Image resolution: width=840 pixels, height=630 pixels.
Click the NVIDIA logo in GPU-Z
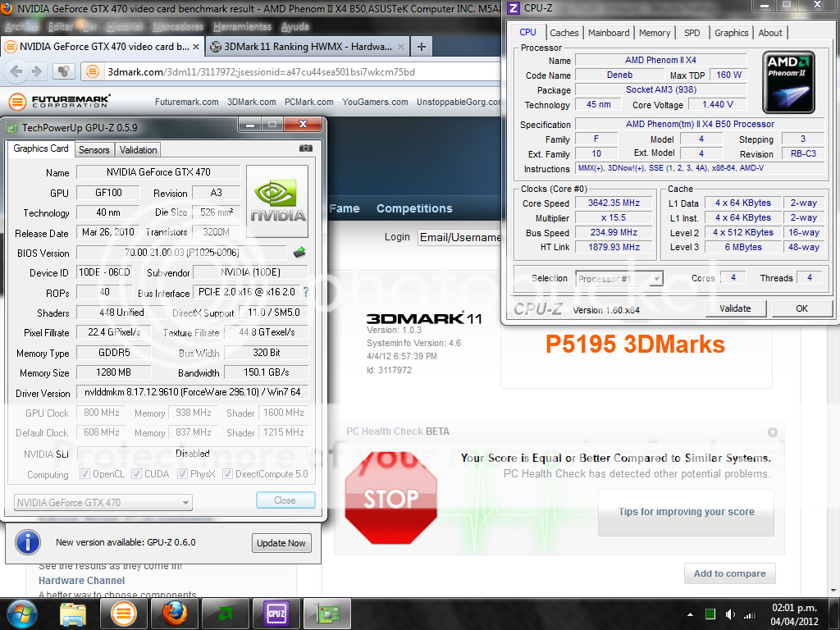[x=277, y=202]
